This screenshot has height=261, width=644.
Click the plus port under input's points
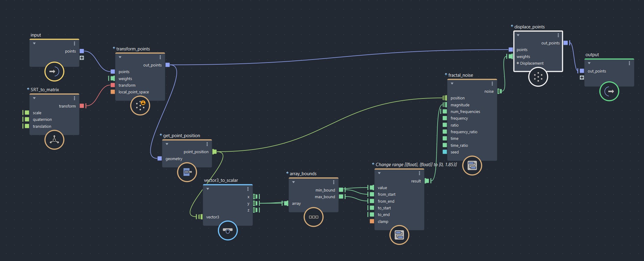point(82,58)
